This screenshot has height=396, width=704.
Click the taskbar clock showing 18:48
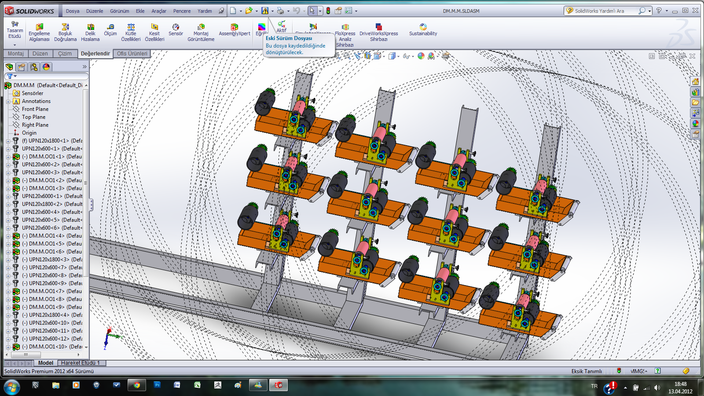(680, 388)
